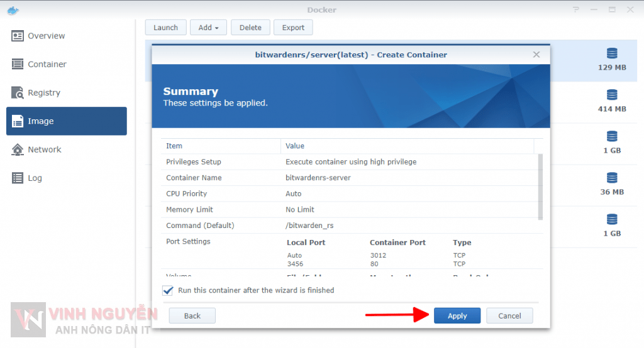Click the summary table vertical scrollbar

point(540,187)
